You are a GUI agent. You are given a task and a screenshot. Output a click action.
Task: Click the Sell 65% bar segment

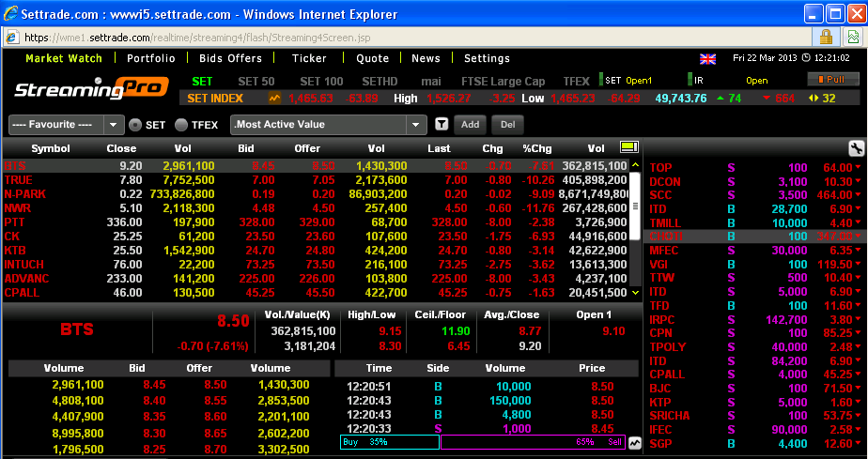(x=533, y=442)
